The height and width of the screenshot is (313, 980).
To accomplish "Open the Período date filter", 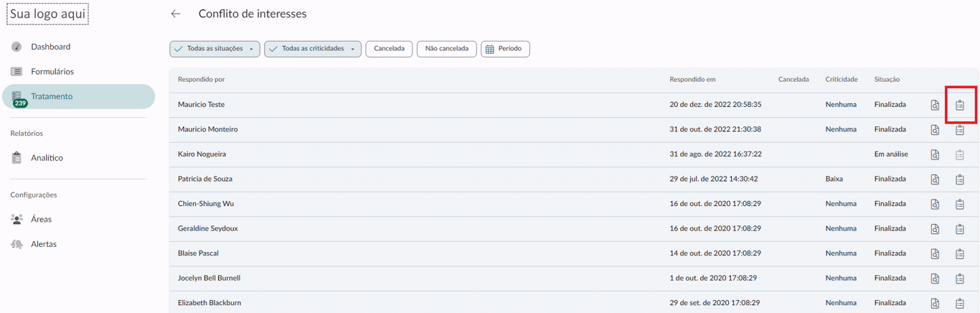I will click(505, 49).
